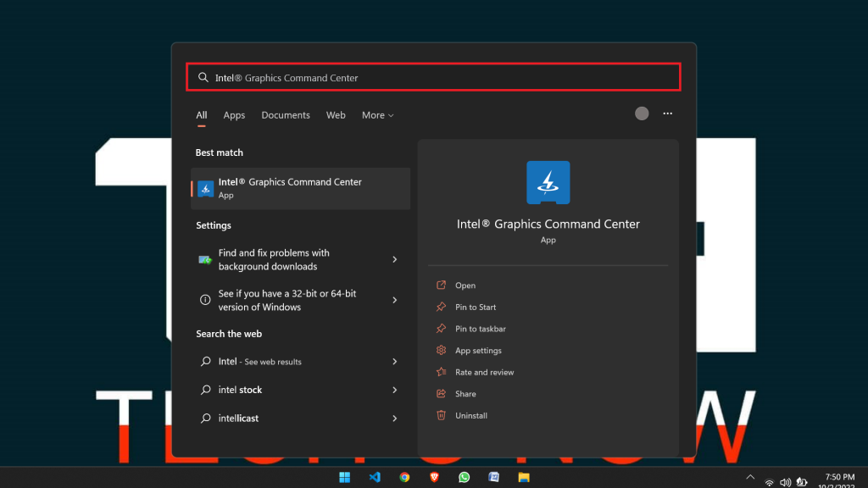Click the small Intel Graphics app icon in Best match

pyautogui.click(x=205, y=189)
